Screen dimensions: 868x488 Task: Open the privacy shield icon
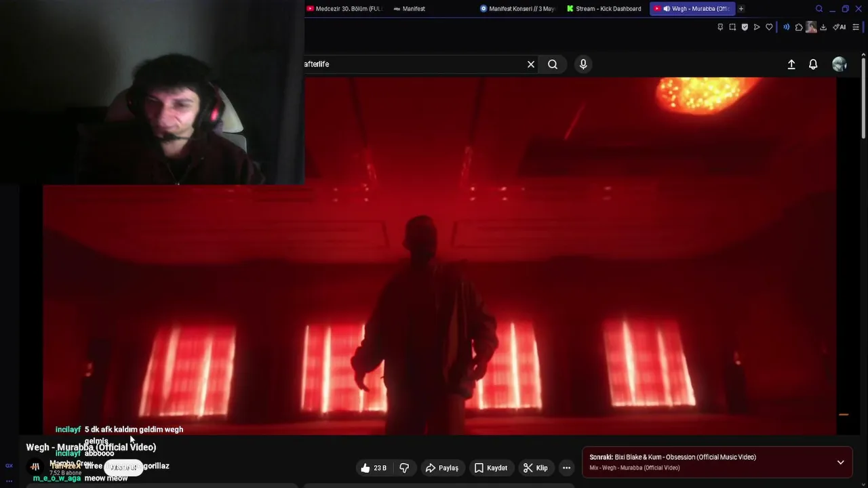(745, 27)
